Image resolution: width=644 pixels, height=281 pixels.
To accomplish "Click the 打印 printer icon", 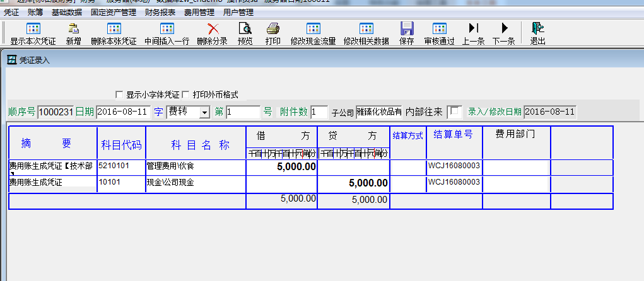I will pyautogui.click(x=272, y=28).
